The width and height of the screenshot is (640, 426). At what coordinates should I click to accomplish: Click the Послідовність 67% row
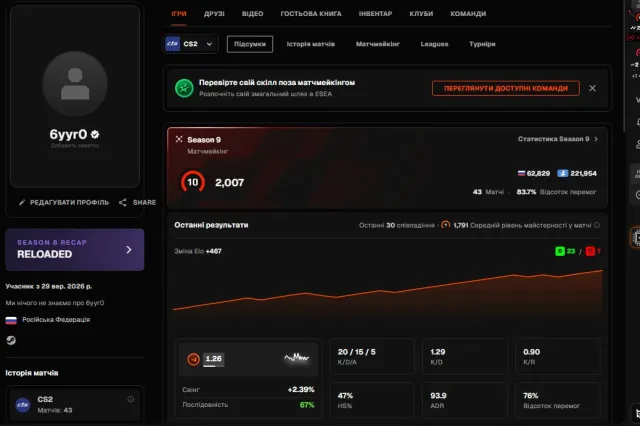click(248, 405)
